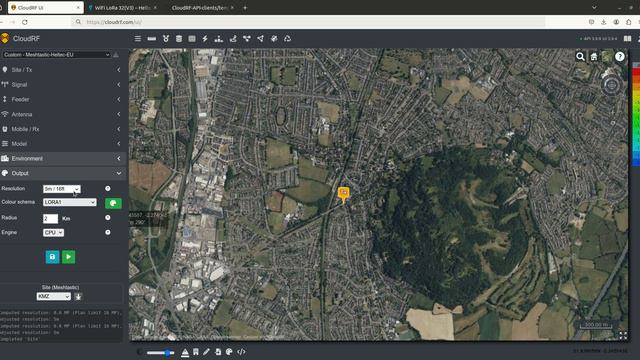Open a new browser tab
Viewport: 640px width, 360px height.
[245, 8]
